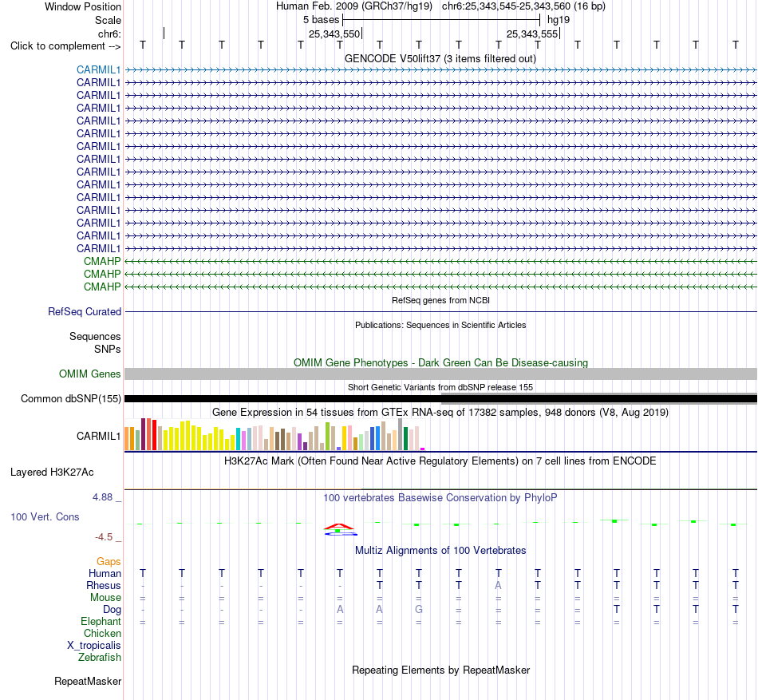This screenshot has height=700, width=758.
Task: Click the Gaps row label in Multiz alignment
Action: pyautogui.click(x=109, y=561)
